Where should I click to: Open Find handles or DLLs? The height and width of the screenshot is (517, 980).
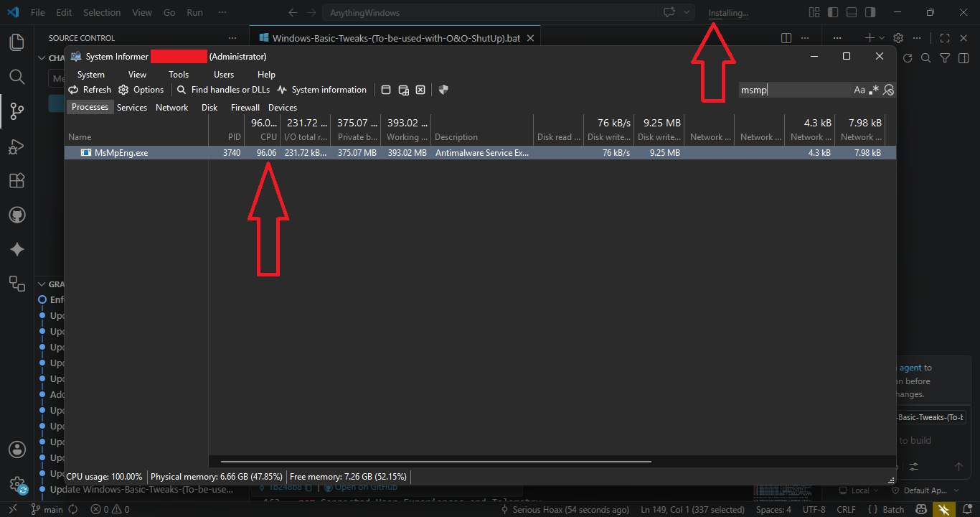(223, 90)
